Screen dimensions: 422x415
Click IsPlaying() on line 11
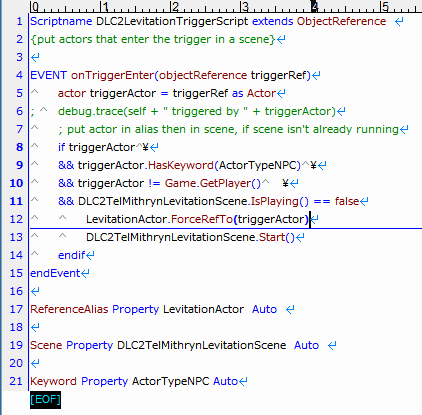pyautogui.click(x=280, y=201)
